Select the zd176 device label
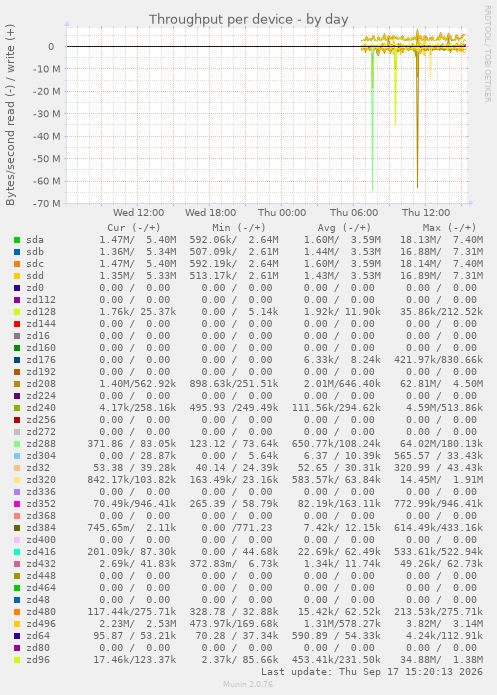 [x=41, y=360]
